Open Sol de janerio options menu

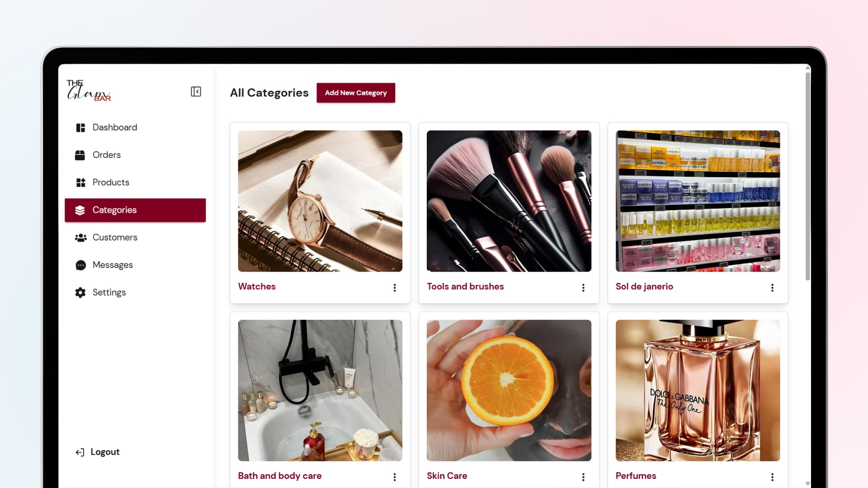pyautogui.click(x=772, y=288)
